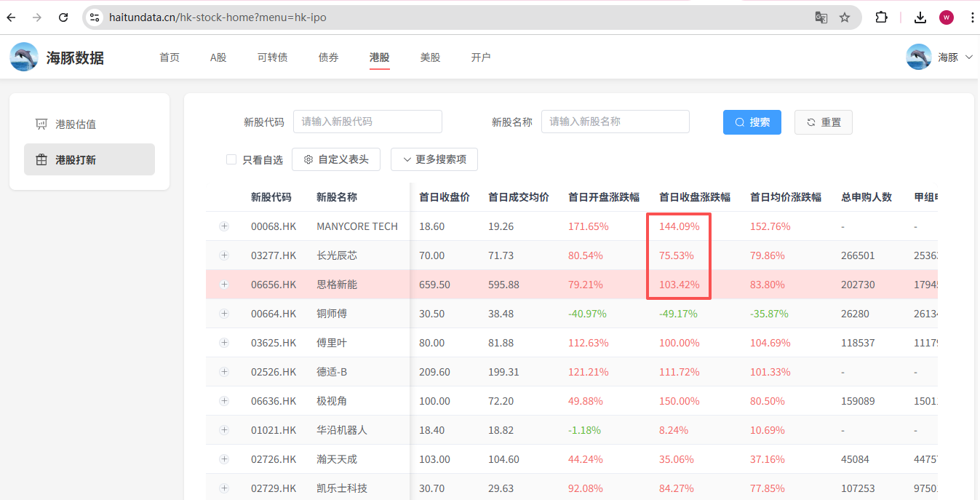Screen dimensions: 980x500
Task: Click applicant count 266501
Action: click(858, 255)
